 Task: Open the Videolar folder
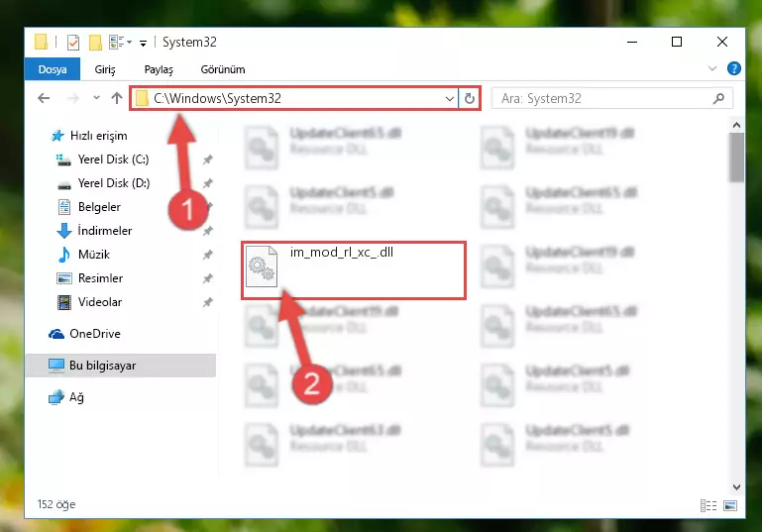coord(100,302)
